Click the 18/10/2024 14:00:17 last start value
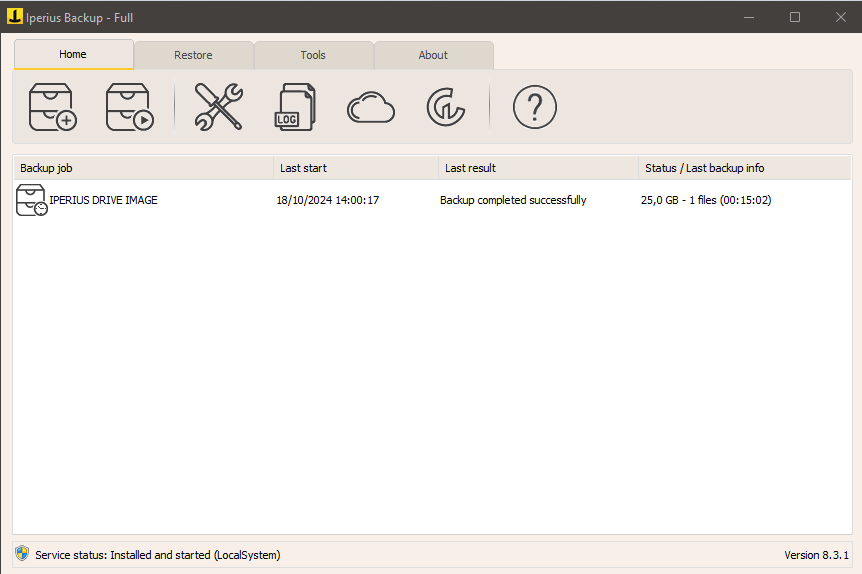 [x=328, y=200]
